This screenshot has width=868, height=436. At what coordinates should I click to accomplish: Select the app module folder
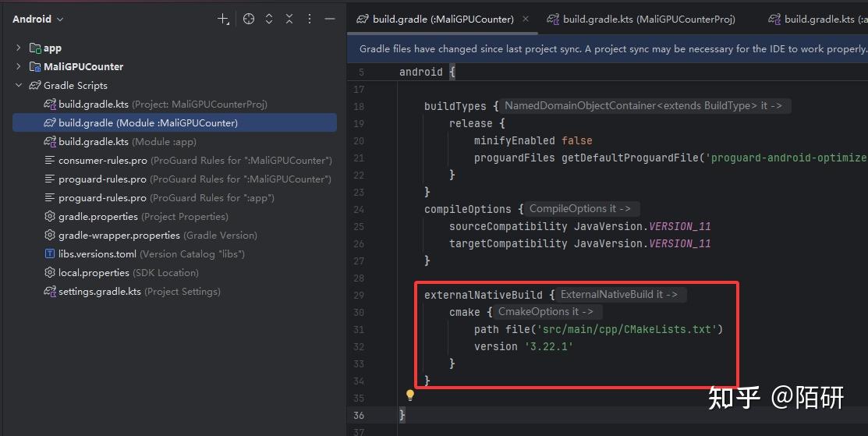pos(45,48)
